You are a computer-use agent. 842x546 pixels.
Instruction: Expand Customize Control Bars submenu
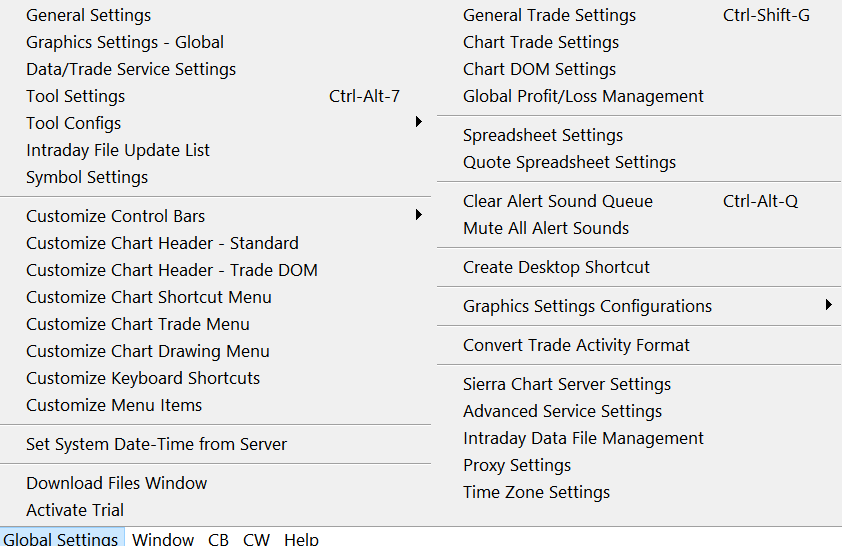click(116, 216)
